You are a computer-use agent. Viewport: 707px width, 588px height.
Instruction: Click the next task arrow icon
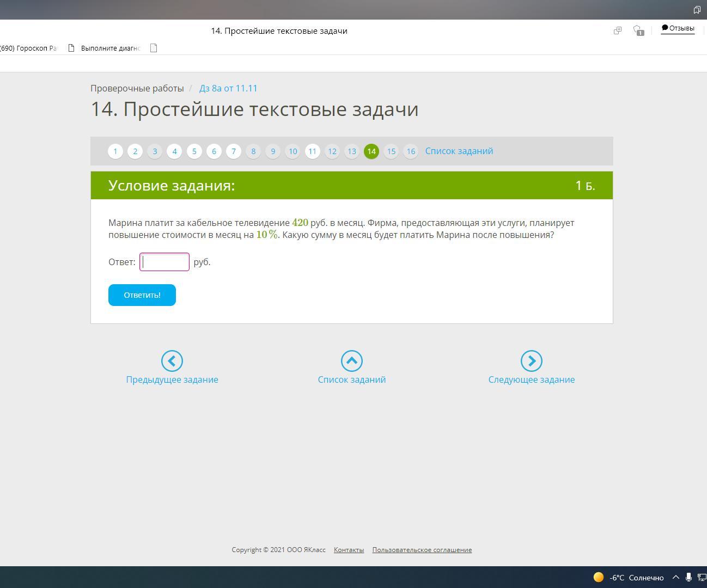coord(531,361)
